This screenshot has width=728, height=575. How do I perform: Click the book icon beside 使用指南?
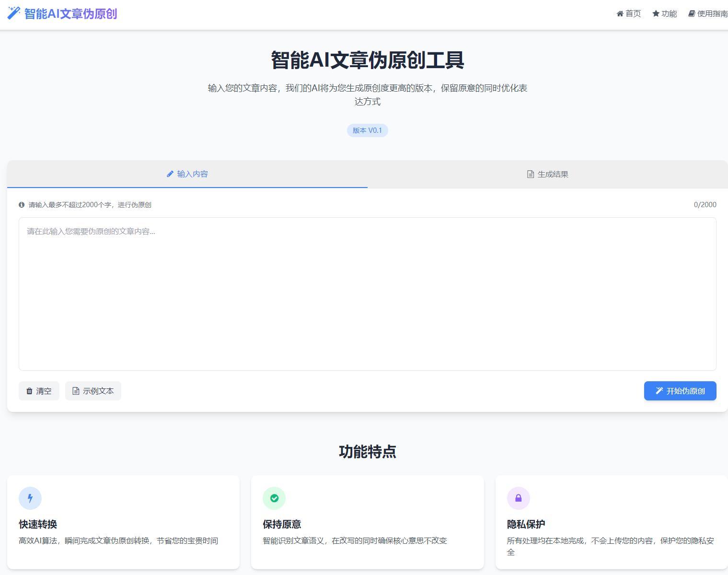click(691, 13)
